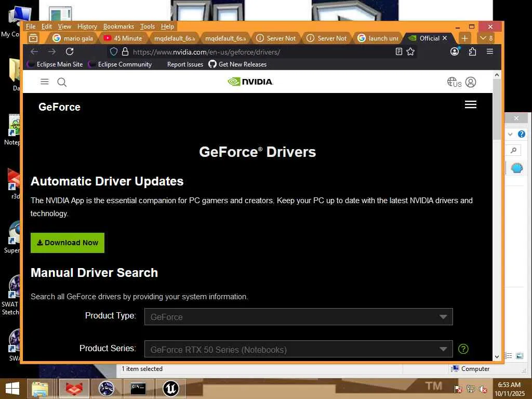Open NVIDIA site hamburger navigation menu
532x399 pixels.
pos(45,82)
